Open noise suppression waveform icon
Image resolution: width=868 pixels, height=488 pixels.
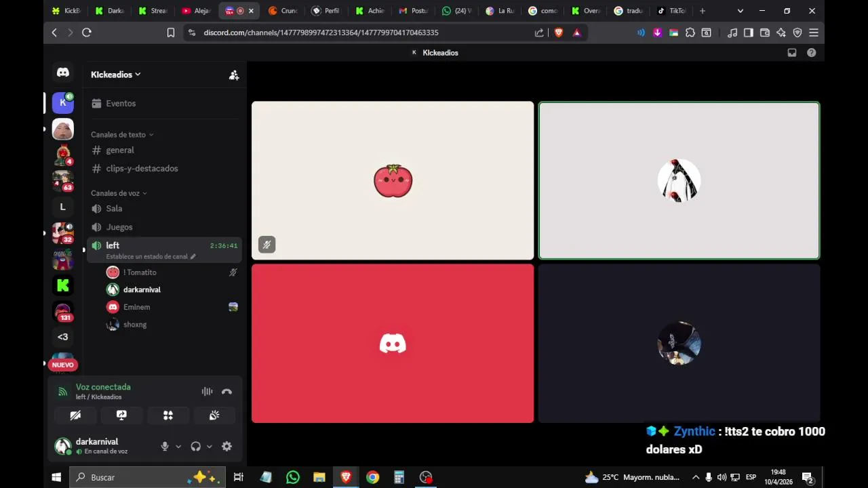point(207,392)
